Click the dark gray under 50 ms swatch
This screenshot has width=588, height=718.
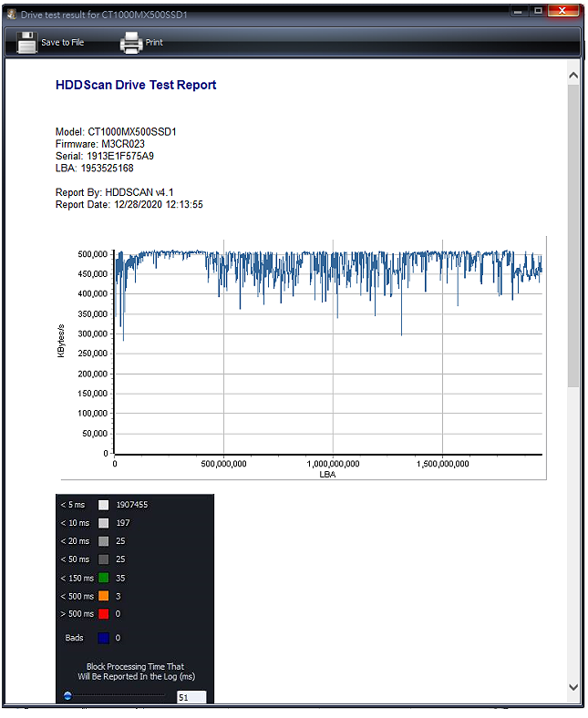coord(104,559)
